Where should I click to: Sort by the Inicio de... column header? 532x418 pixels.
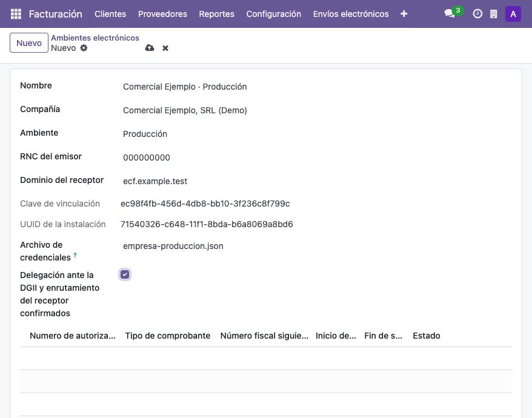point(336,336)
